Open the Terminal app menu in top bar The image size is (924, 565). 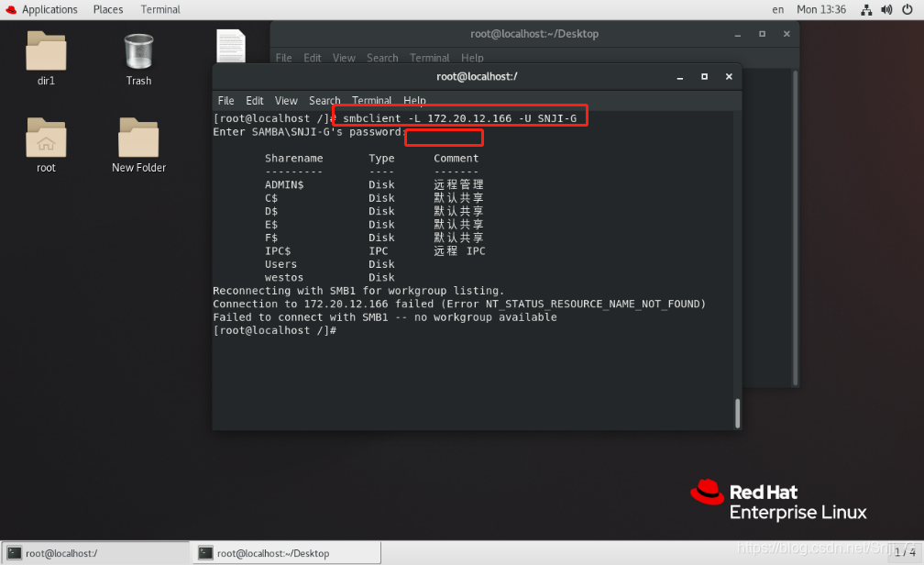(x=160, y=9)
